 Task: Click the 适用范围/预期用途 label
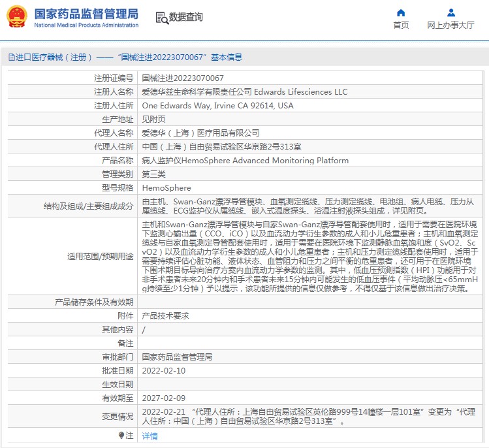tap(101, 257)
